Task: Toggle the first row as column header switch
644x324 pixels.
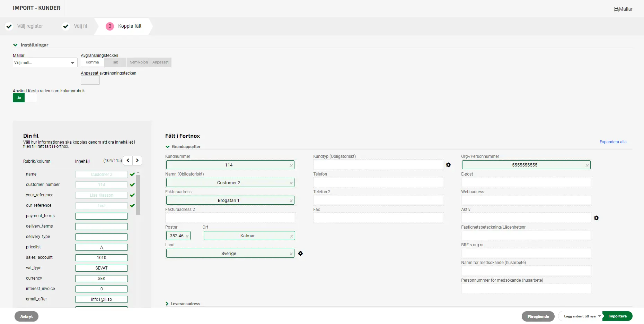Action: click(x=25, y=98)
